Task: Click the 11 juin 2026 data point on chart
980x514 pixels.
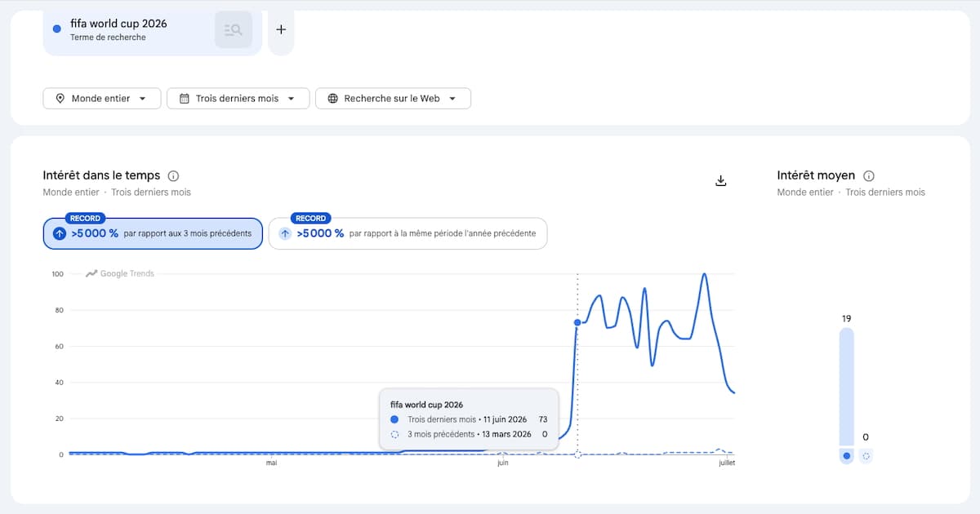Action: [x=577, y=322]
